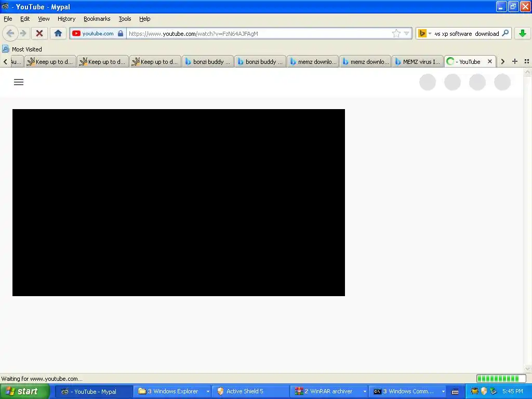
Task: Click the keyboard icon in taskbar
Action: (455, 392)
